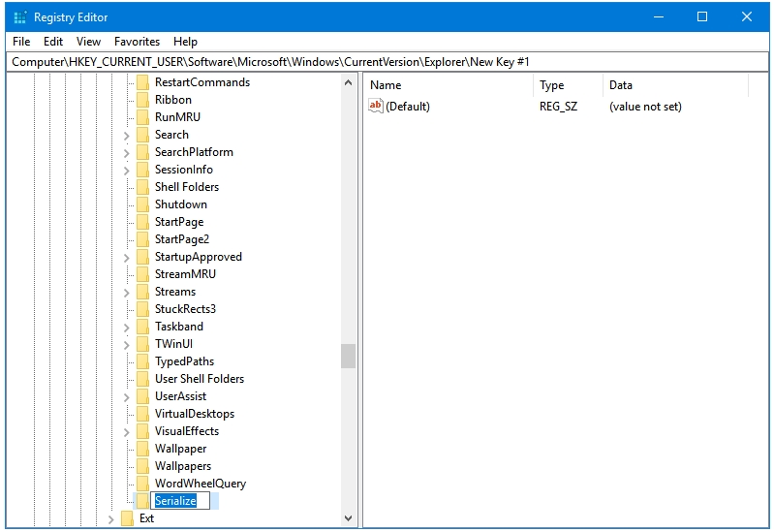
Task: Click the string value icon beside (Default)
Action: coord(376,106)
